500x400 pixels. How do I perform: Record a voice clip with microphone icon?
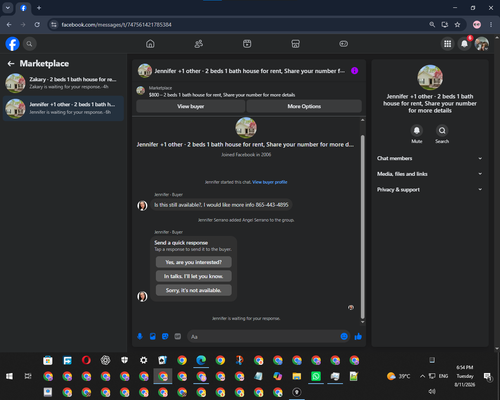(x=140, y=336)
